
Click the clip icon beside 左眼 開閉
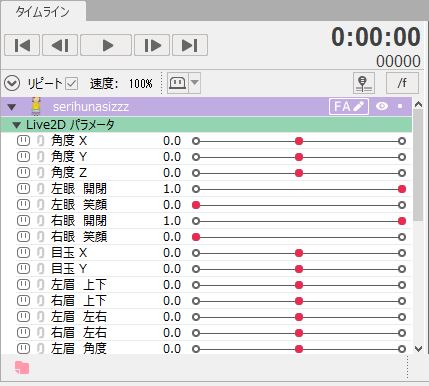click(40, 189)
